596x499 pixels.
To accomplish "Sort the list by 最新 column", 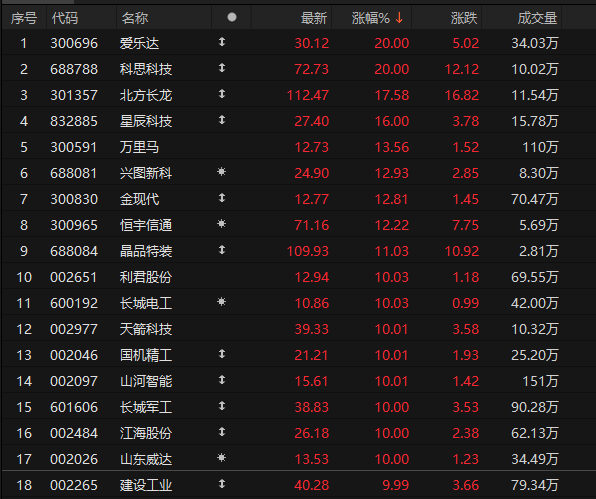I will click(314, 18).
